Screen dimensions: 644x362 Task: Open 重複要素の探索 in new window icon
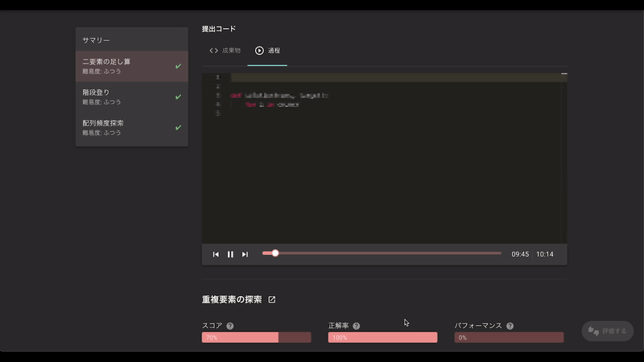pos(272,299)
